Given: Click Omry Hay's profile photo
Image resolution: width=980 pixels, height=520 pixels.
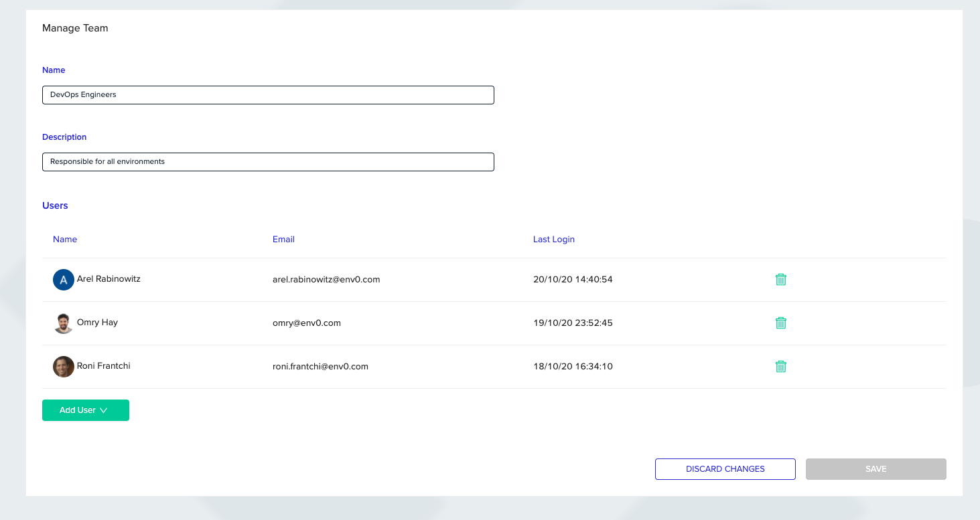Looking at the screenshot, I should tap(64, 323).
